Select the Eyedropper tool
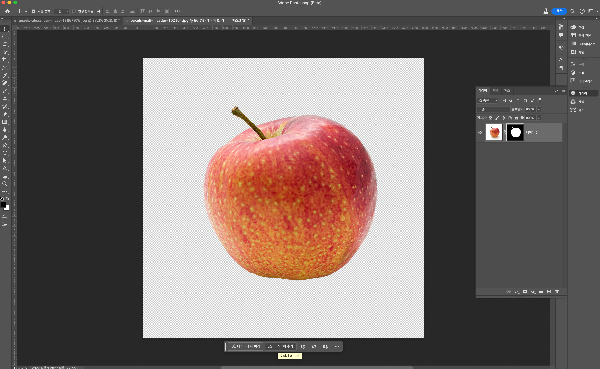This screenshot has height=369, width=600. pos(5,76)
